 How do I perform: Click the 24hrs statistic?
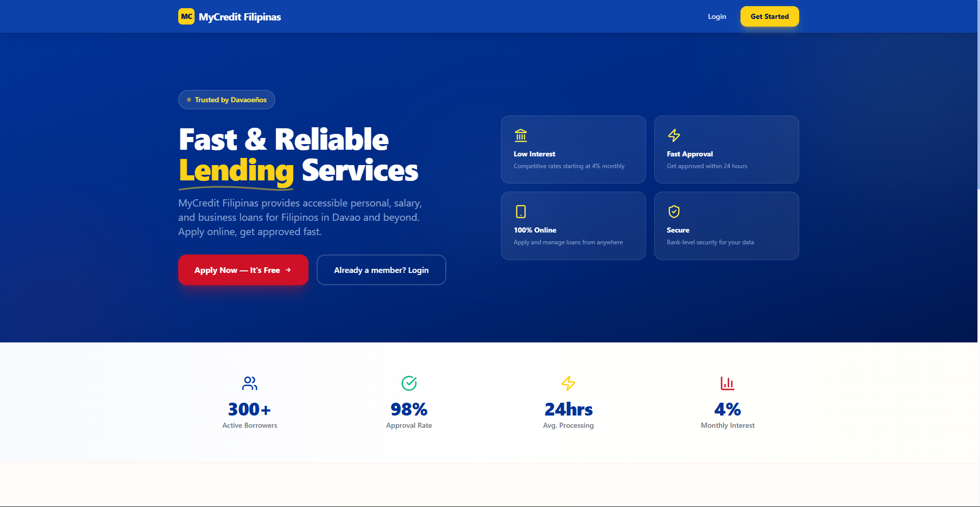[x=568, y=409]
